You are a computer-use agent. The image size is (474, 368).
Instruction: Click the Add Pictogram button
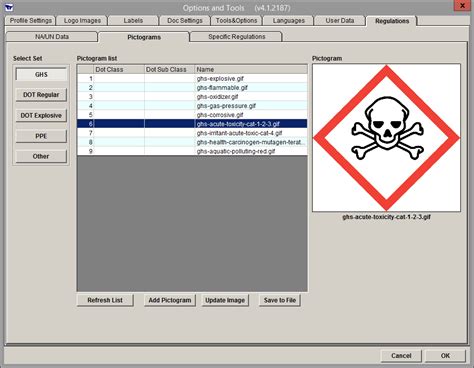tap(170, 300)
